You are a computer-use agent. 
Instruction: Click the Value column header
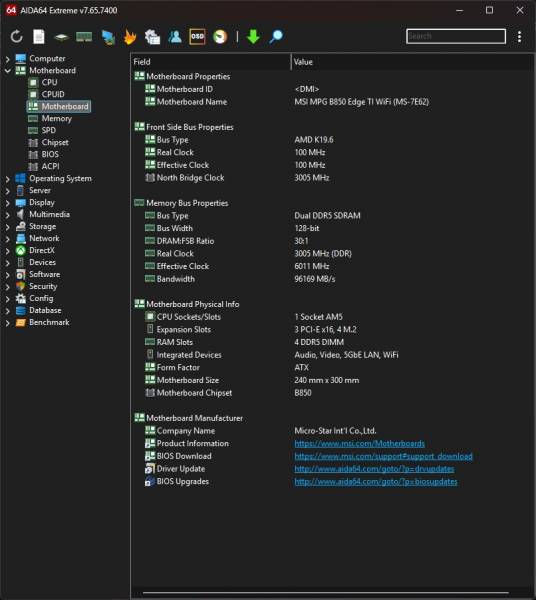[x=412, y=62]
